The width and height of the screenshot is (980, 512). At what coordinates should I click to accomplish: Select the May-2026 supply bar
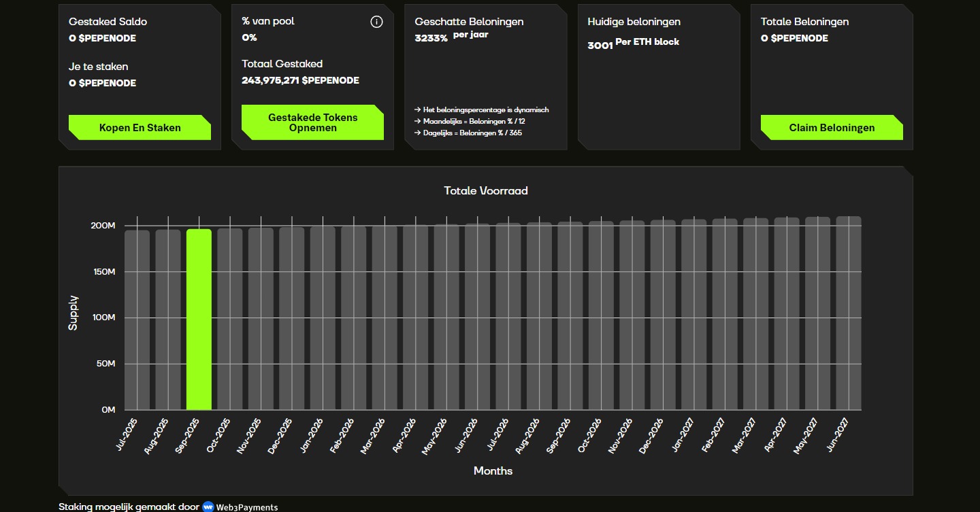pyautogui.click(x=446, y=317)
